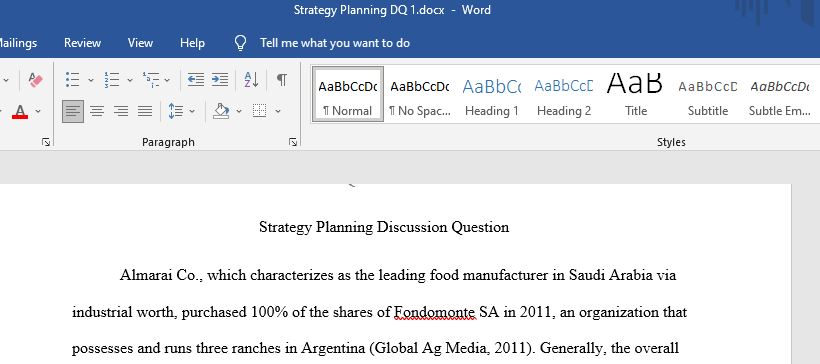Click the Multilevel List icon
820x364 pixels.
click(151, 79)
